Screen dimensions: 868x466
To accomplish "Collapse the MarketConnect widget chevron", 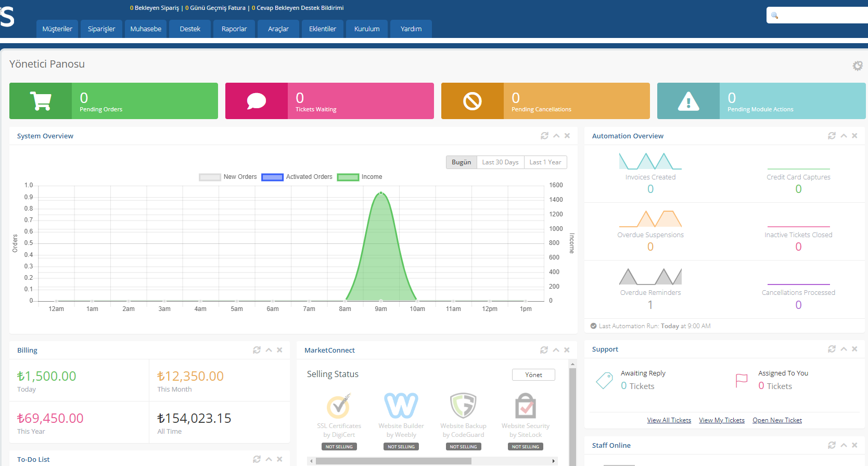I will tap(556, 350).
